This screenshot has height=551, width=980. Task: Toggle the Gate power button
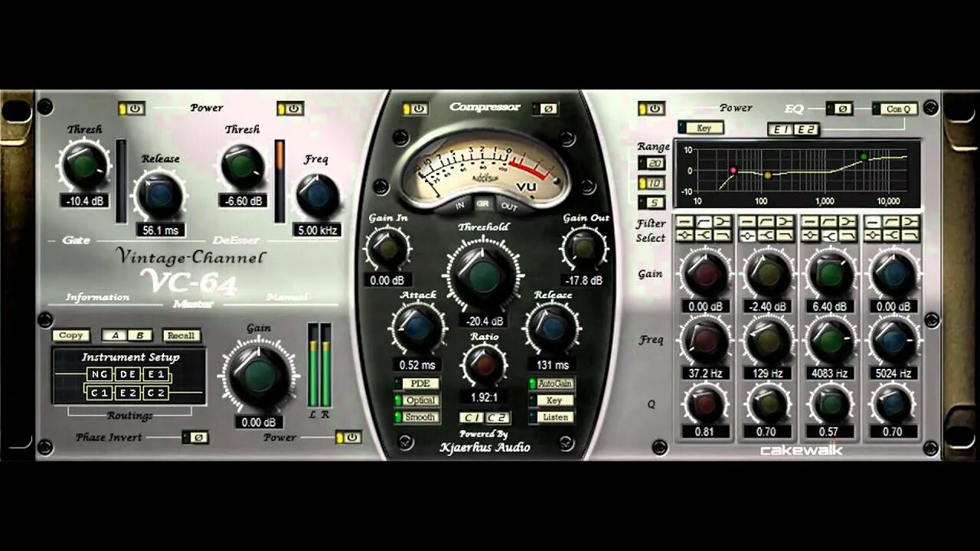tap(132, 109)
